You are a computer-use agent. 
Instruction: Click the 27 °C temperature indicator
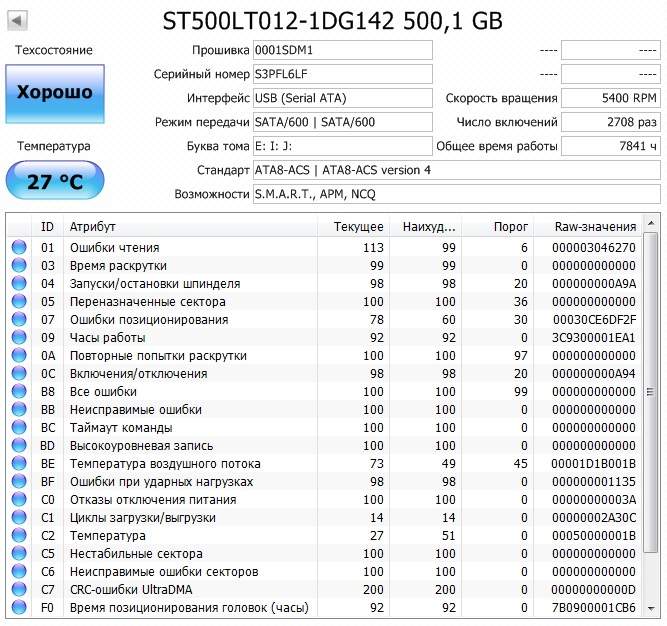pyautogui.click(x=55, y=180)
